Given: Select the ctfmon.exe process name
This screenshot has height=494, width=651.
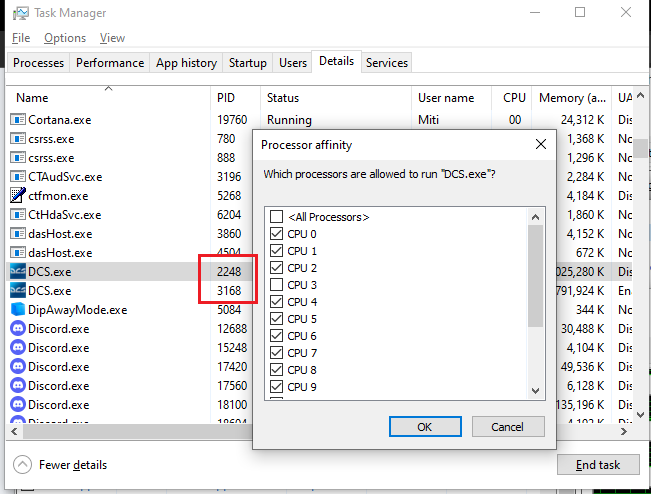Looking at the screenshot, I should (x=58, y=196).
